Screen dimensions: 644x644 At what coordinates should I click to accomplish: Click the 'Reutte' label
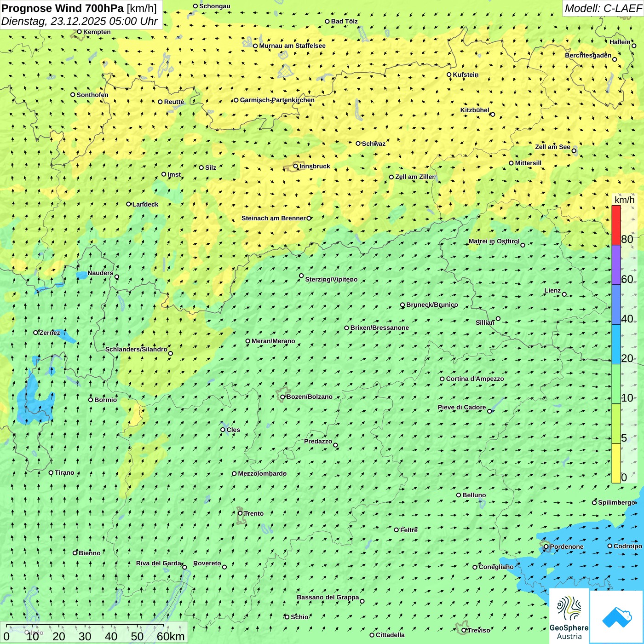tap(174, 102)
